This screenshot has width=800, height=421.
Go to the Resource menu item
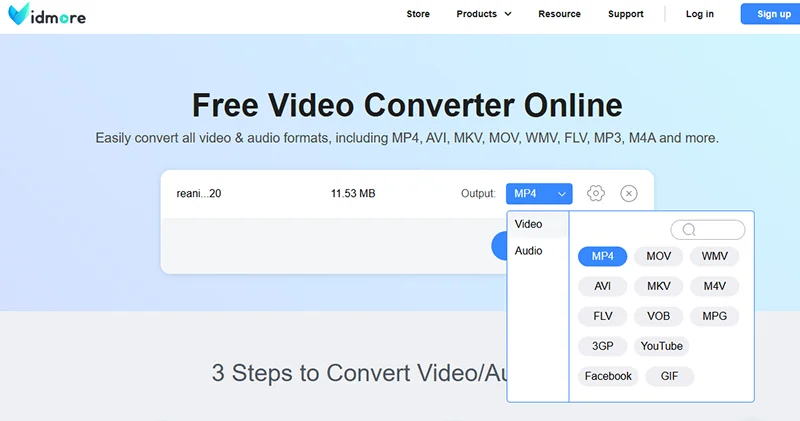click(x=559, y=14)
